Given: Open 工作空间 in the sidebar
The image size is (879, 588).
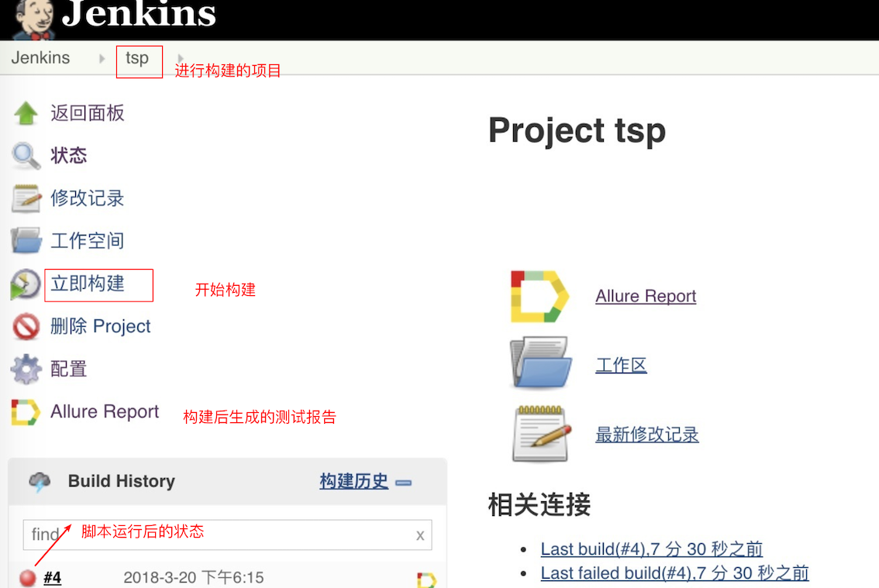Looking at the screenshot, I should [88, 240].
